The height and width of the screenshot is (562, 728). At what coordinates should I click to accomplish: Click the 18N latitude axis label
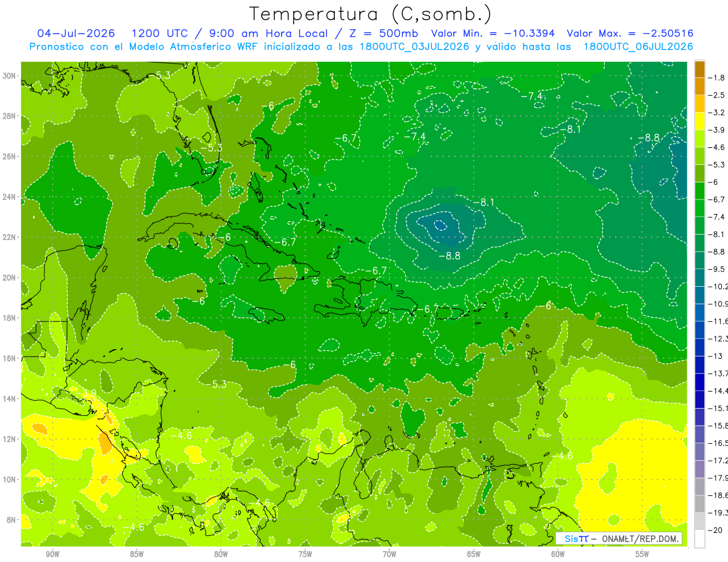pyautogui.click(x=10, y=318)
